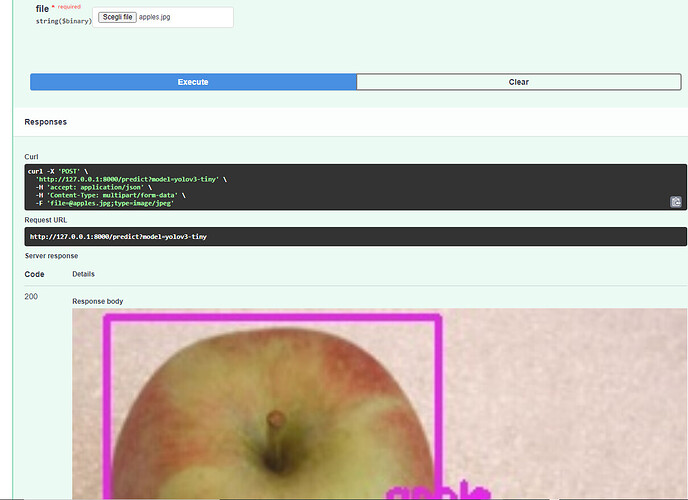
Task: Click the Response body label
Action: tap(97, 301)
